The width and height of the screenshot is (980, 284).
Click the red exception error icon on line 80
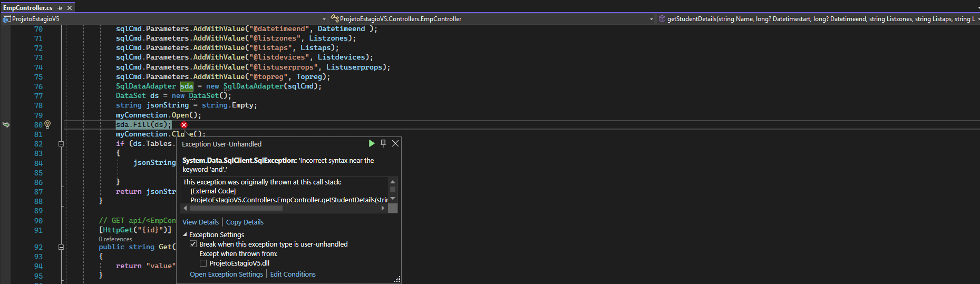click(184, 125)
